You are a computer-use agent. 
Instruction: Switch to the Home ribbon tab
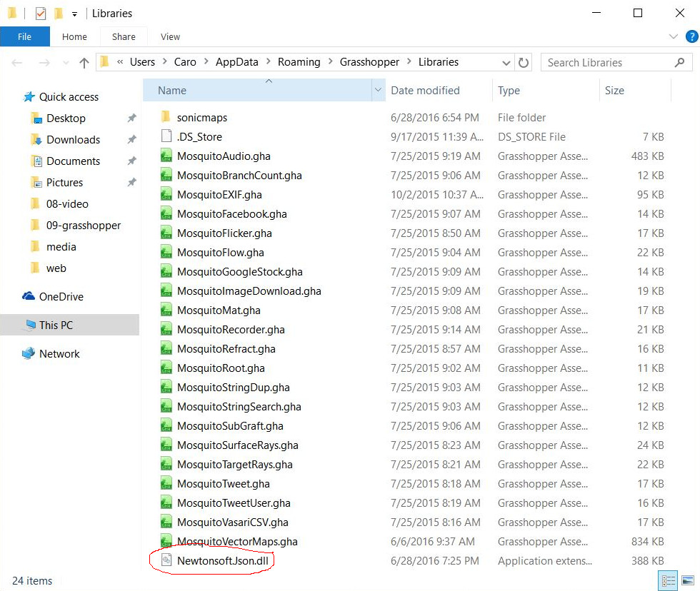tap(74, 36)
